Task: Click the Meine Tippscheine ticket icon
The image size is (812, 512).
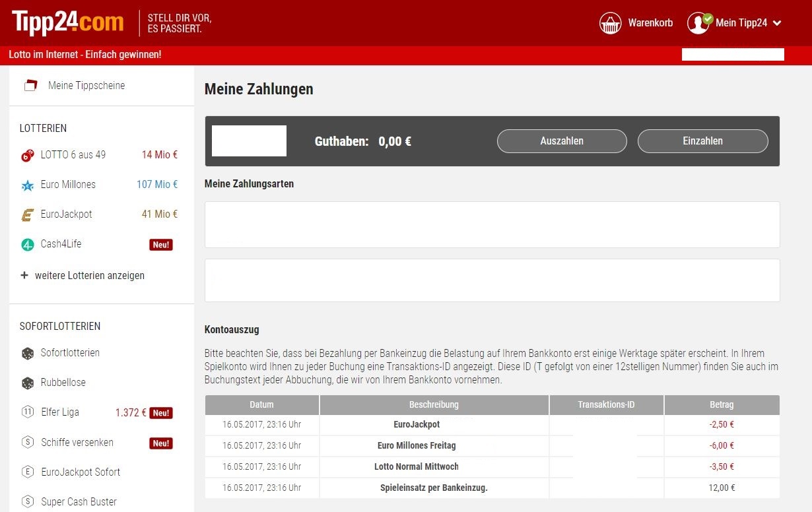Action: click(30, 86)
